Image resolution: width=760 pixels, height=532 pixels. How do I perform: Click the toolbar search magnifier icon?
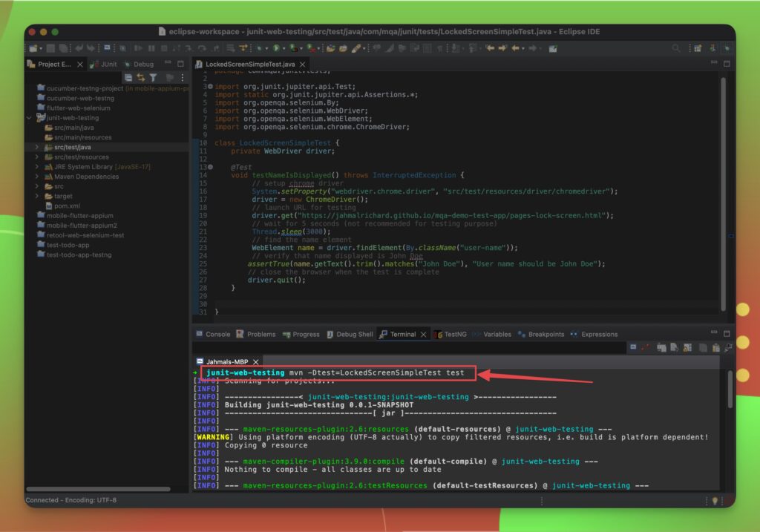point(676,48)
